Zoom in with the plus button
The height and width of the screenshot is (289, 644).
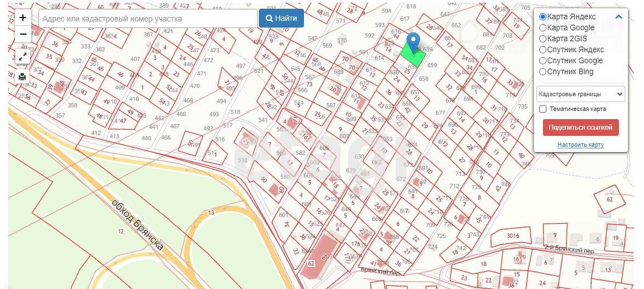(22, 18)
